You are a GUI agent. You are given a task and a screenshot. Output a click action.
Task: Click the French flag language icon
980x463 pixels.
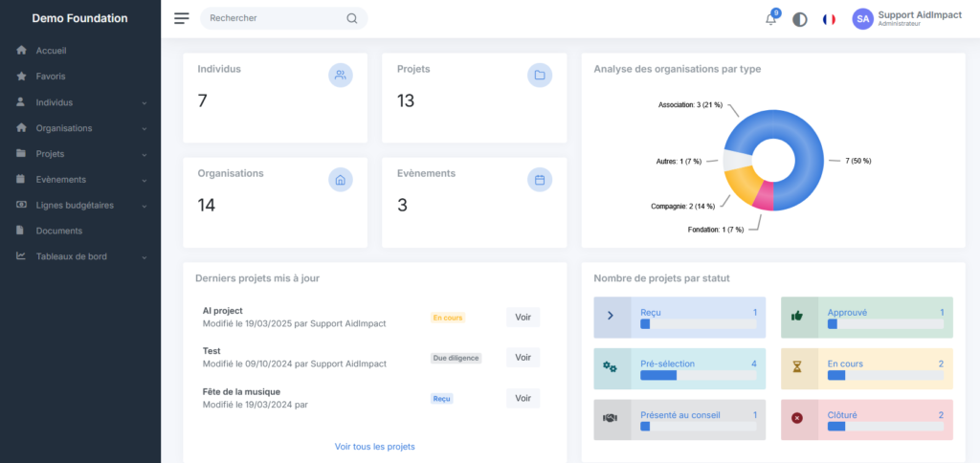(829, 19)
